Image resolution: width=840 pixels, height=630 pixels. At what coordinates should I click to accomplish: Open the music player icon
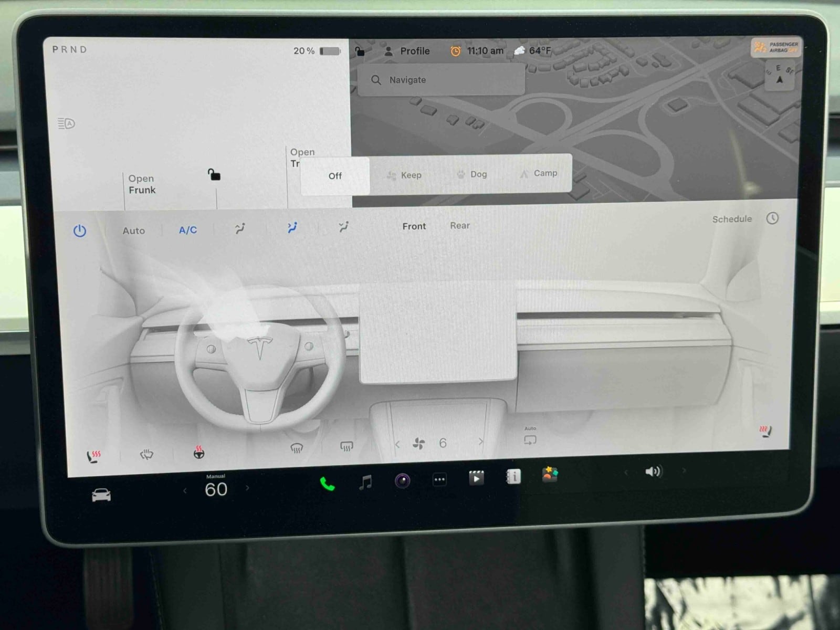pos(365,481)
